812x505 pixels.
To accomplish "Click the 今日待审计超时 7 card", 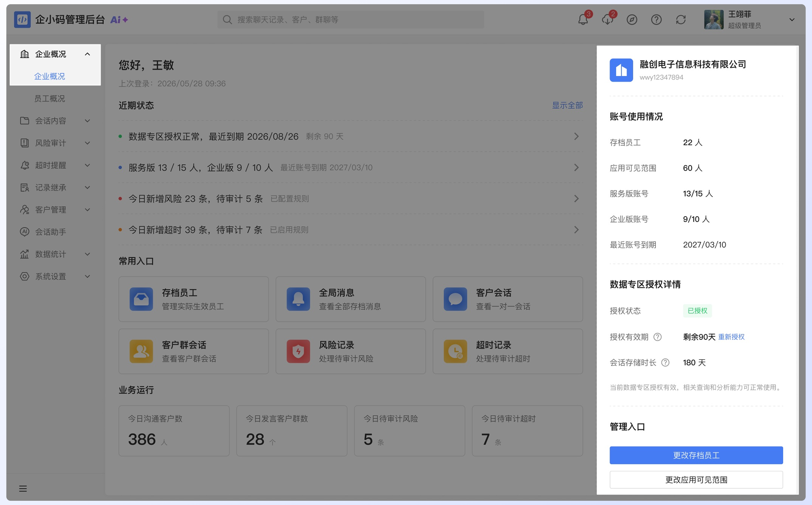I will (527, 431).
